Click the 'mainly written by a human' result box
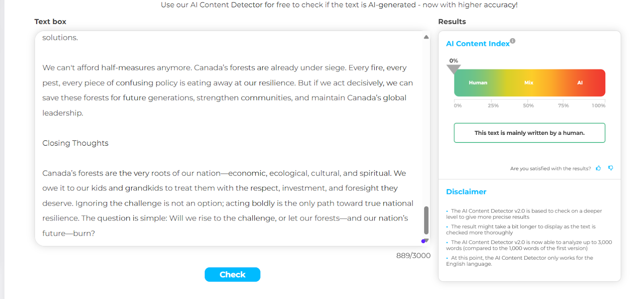Viewport: 644px width, 299px height. point(529,133)
